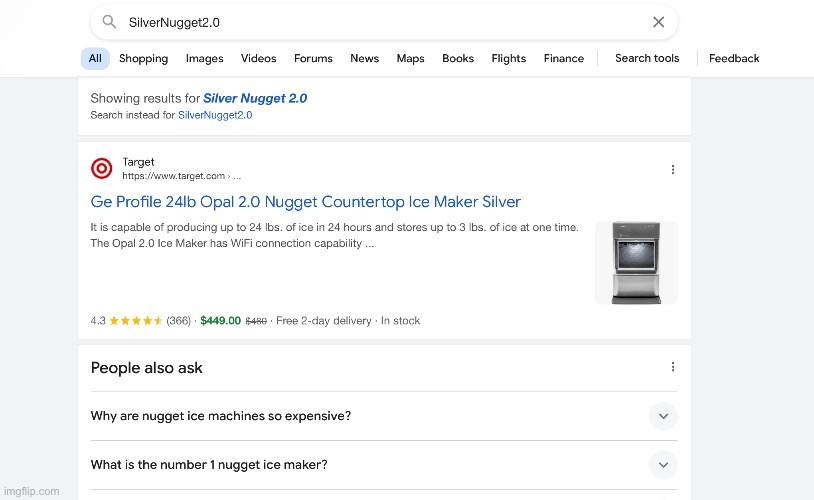Image resolution: width=814 pixels, height=500 pixels.
Task: Click the People also ask heading
Action: pos(146,368)
